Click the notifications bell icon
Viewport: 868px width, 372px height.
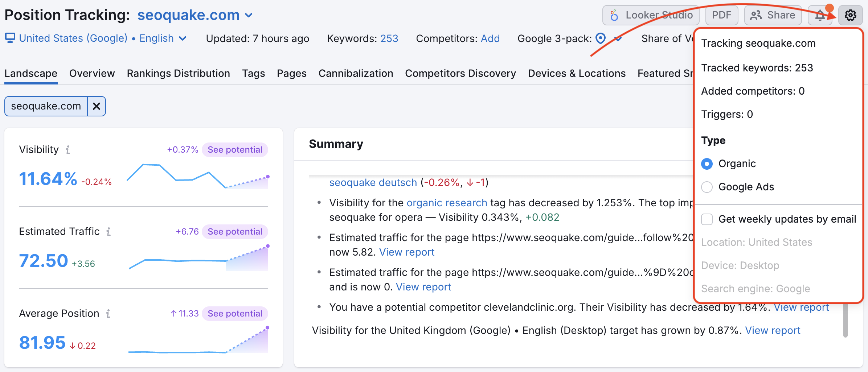click(x=820, y=15)
